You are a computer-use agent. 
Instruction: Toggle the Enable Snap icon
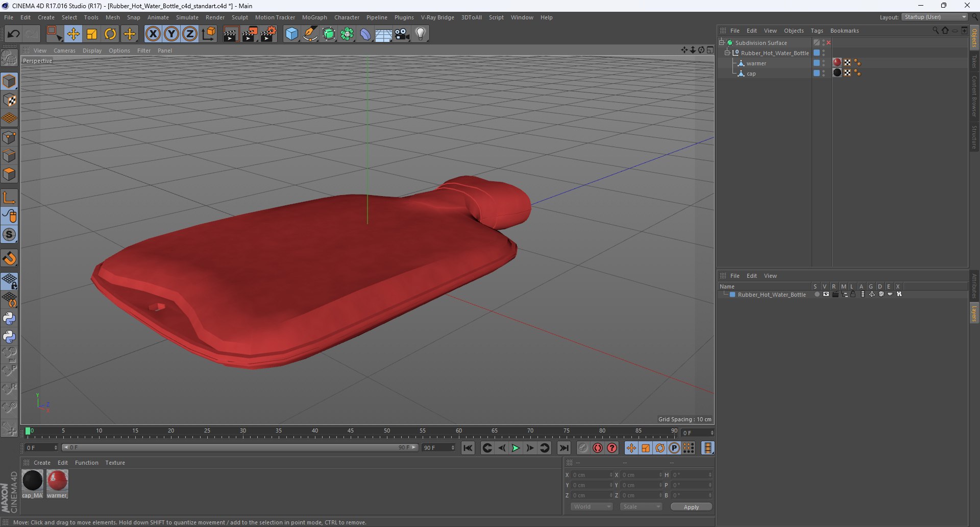click(x=9, y=235)
